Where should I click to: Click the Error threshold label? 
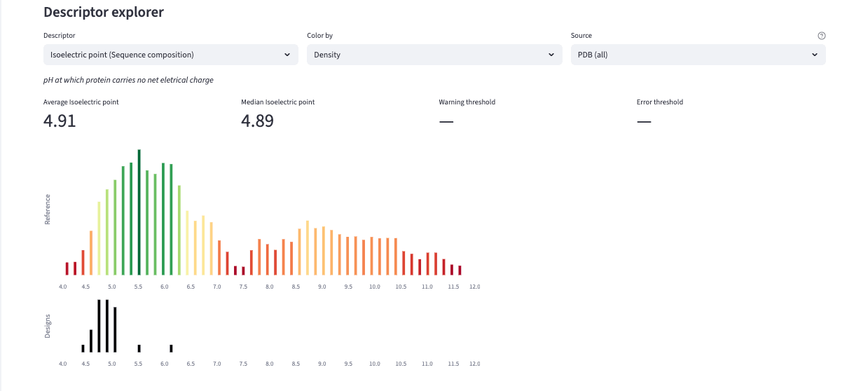tap(659, 102)
